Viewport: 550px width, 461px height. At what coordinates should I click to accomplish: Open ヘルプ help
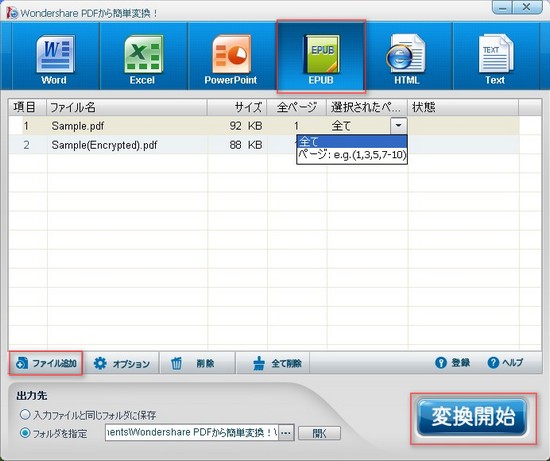click(x=505, y=363)
